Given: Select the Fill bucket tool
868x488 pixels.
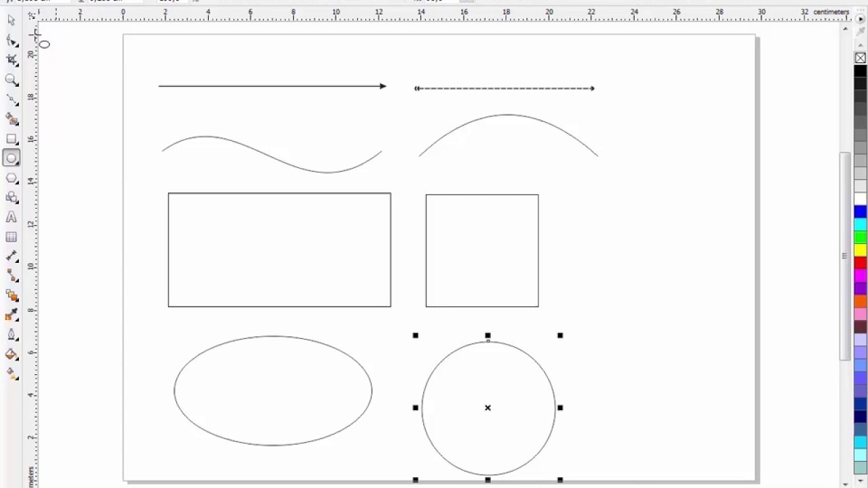Looking at the screenshot, I should [x=11, y=354].
